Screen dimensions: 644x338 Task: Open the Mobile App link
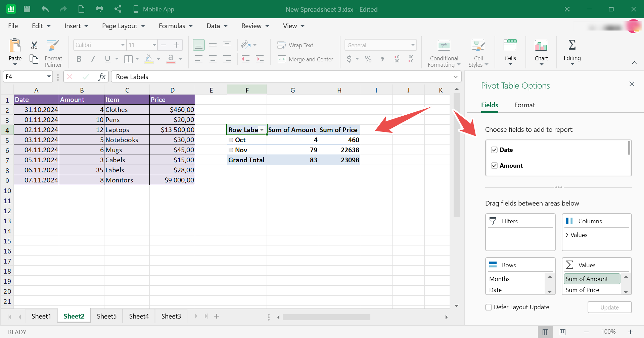154,9
